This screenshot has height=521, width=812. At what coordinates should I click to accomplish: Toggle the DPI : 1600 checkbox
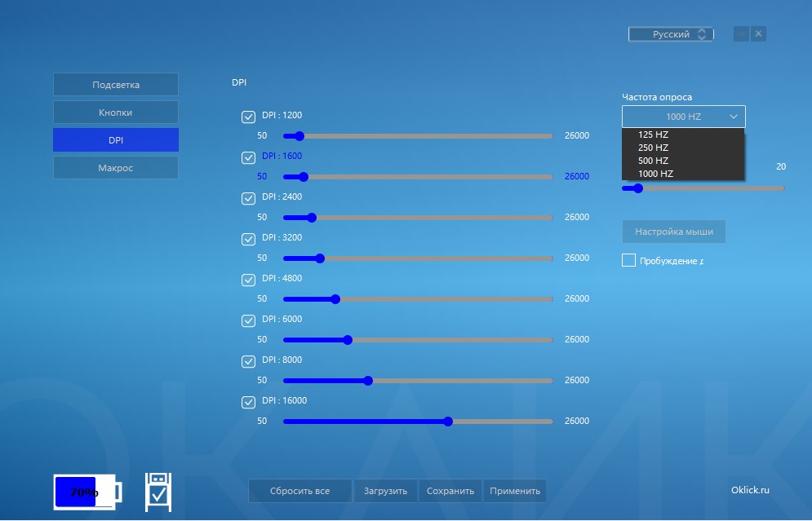click(249, 158)
